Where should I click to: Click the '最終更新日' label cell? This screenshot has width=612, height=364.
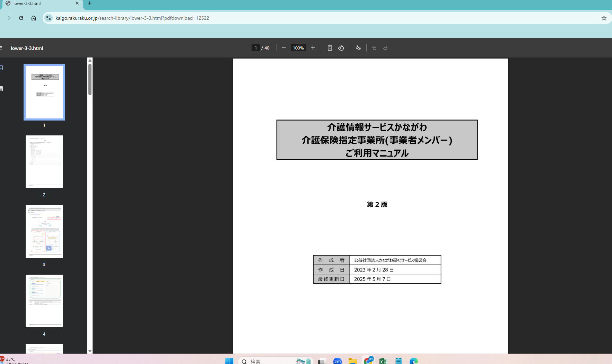click(331, 279)
